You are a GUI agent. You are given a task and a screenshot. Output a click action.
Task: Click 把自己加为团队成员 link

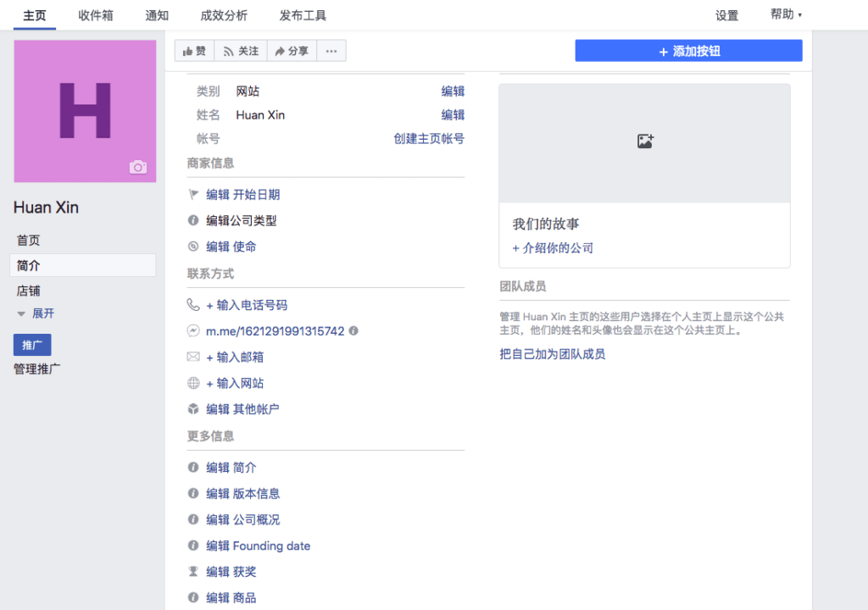[553, 354]
